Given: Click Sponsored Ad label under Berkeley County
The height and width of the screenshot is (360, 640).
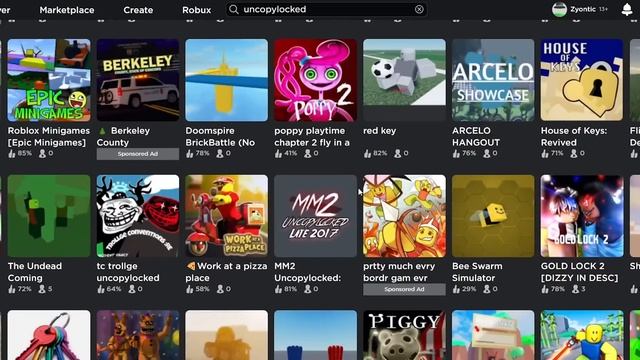Looking at the screenshot, I should click(x=138, y=154).
